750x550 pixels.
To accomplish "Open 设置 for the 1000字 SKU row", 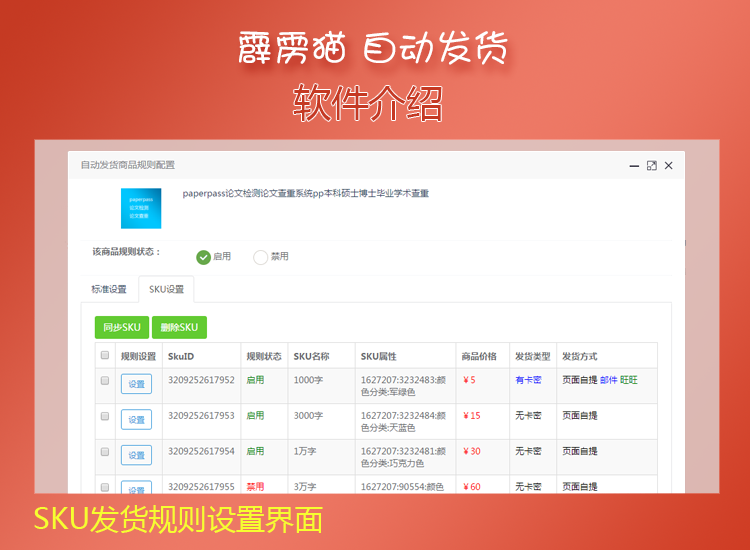I will coord(136,384).
